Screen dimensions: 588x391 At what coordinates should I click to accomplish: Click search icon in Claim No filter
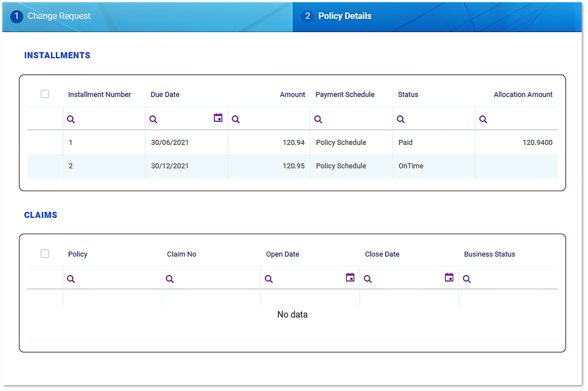(170, 279)
